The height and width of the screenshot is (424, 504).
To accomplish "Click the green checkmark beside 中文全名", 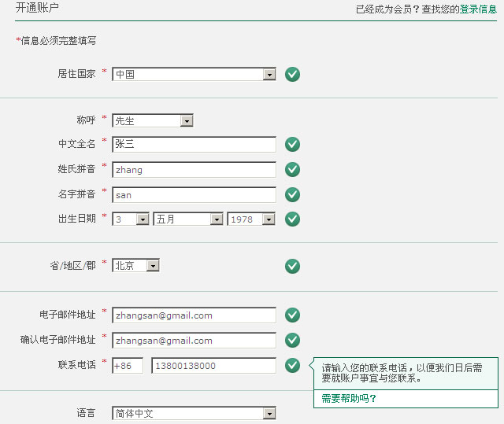I will tap(292, 144).
